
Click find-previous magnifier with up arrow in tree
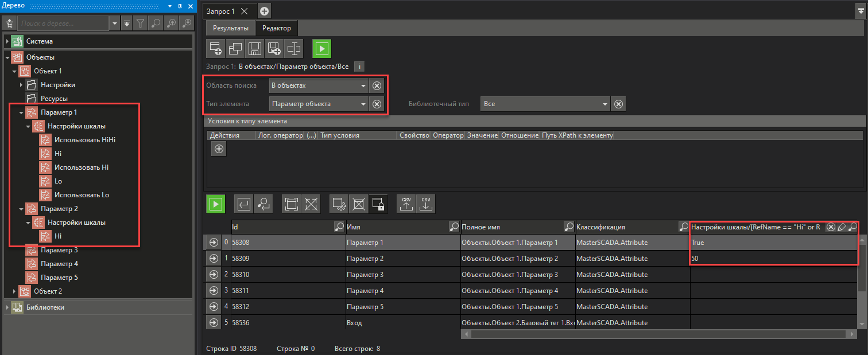171,24
